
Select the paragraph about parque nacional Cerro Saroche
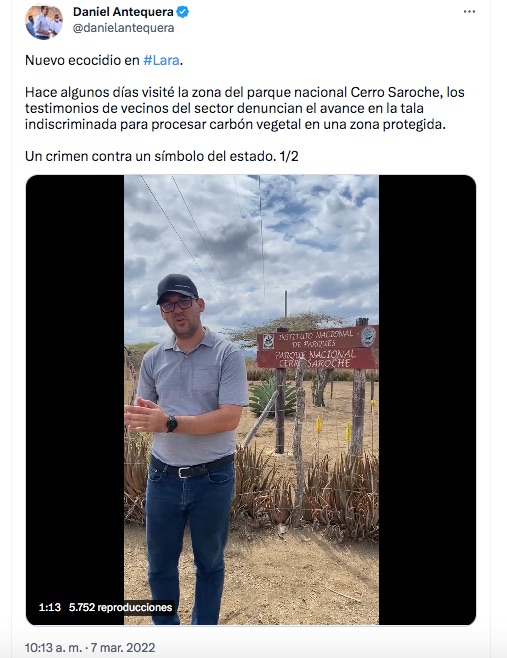[x=245, y=108]
